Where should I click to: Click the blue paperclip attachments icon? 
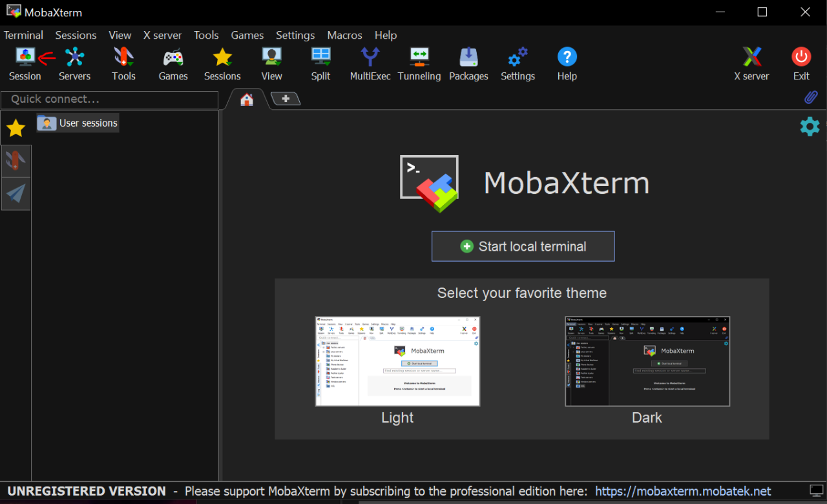[811, 97]
